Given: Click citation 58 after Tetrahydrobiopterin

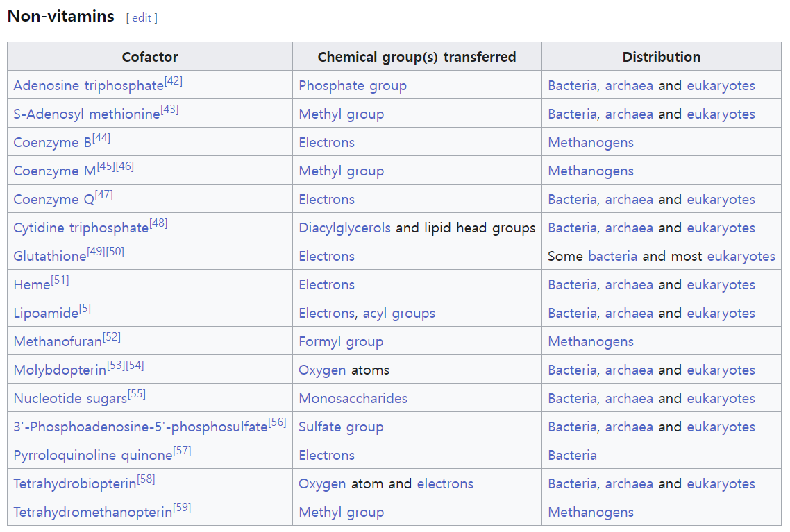Looking at the screenshot, I should click(146, 479).
